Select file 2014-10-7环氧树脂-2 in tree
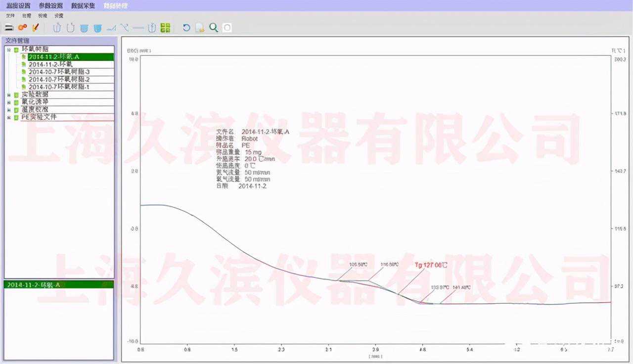The width and height of the screenshot is (633, 364). pos(59,80)
